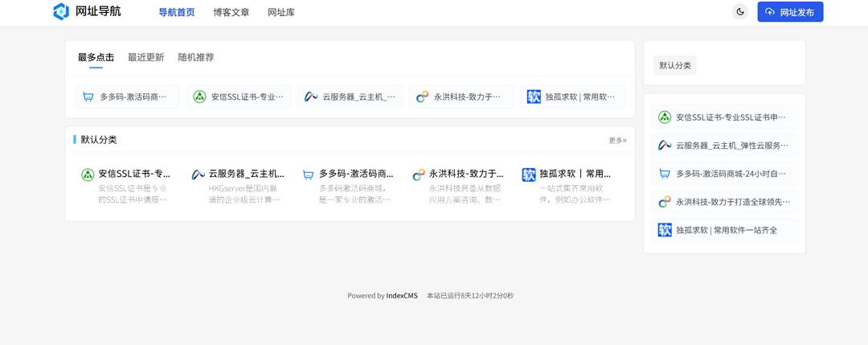The width and height of the screenshot is (868, 345).
Task: Open the IndexCMS footer link
Action: tap(402, 296)
